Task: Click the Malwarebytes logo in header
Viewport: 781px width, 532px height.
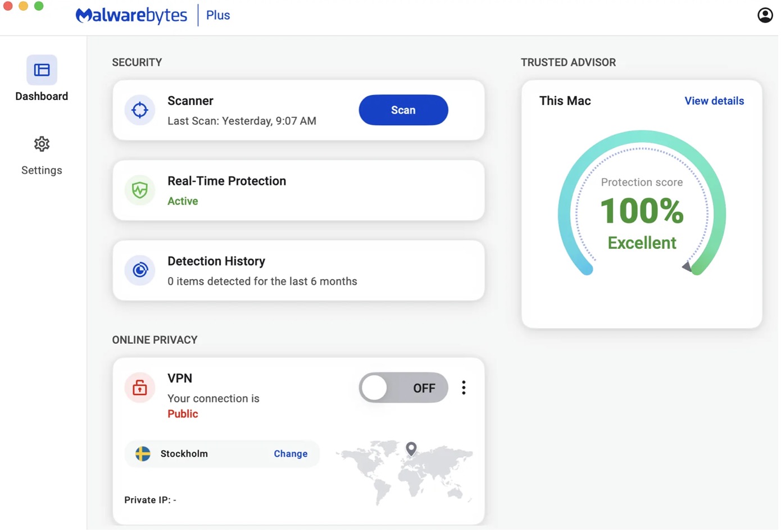Action: click(131, 15)
